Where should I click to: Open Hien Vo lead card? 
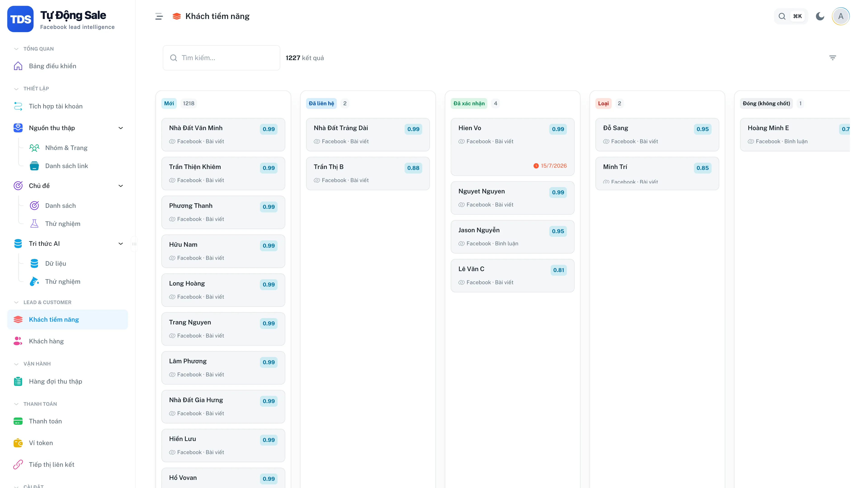click(x=512, y=146)
